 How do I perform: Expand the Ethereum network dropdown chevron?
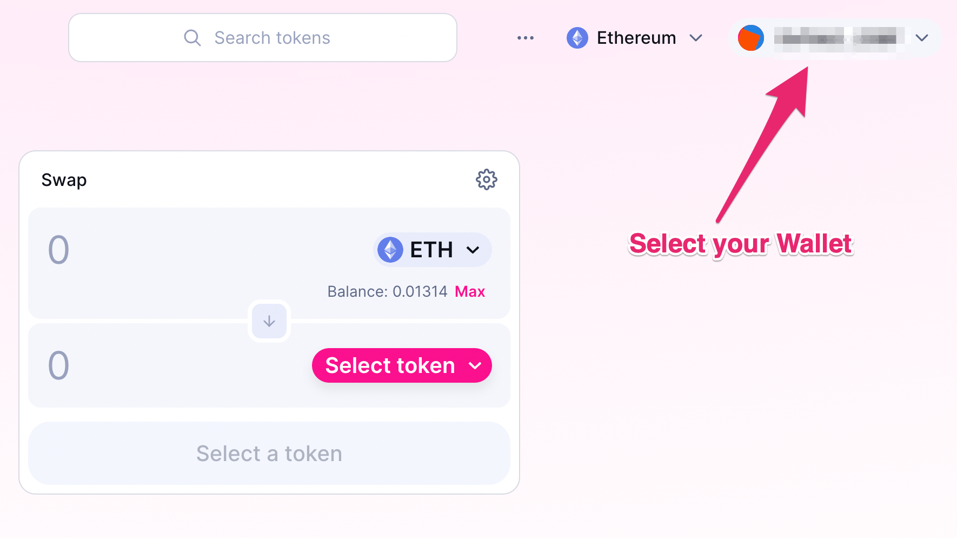696,38
